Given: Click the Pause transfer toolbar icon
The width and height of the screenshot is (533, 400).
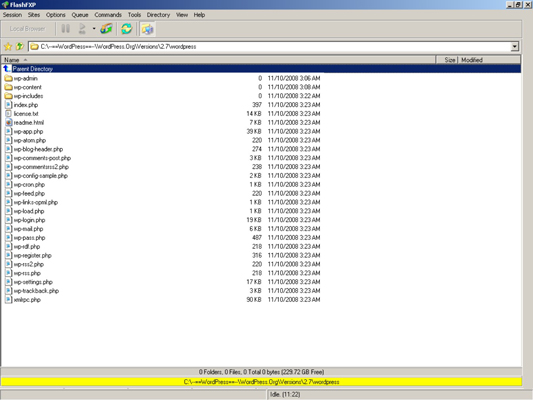Looking at the screenshot, I should pyautogui.click(x=66, y=29).
